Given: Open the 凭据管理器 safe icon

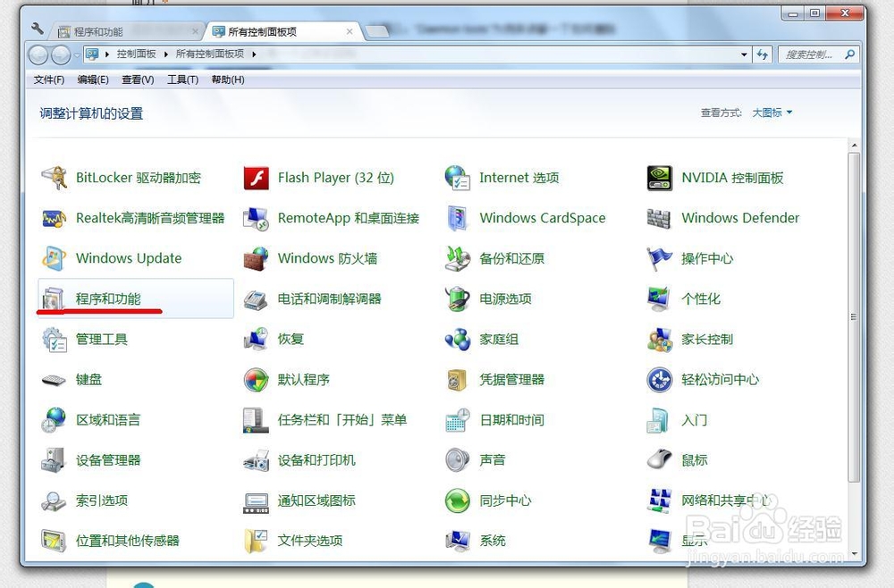Looking at the screenshot, I should [457, 380].
